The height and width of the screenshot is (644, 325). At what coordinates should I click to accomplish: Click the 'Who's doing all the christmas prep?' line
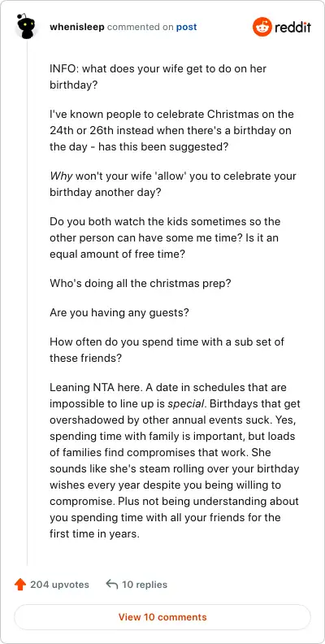(x=140, y=284)
